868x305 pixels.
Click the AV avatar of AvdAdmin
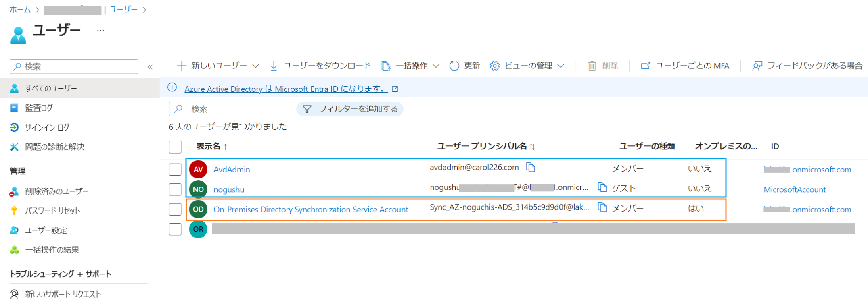pos(198,169)
